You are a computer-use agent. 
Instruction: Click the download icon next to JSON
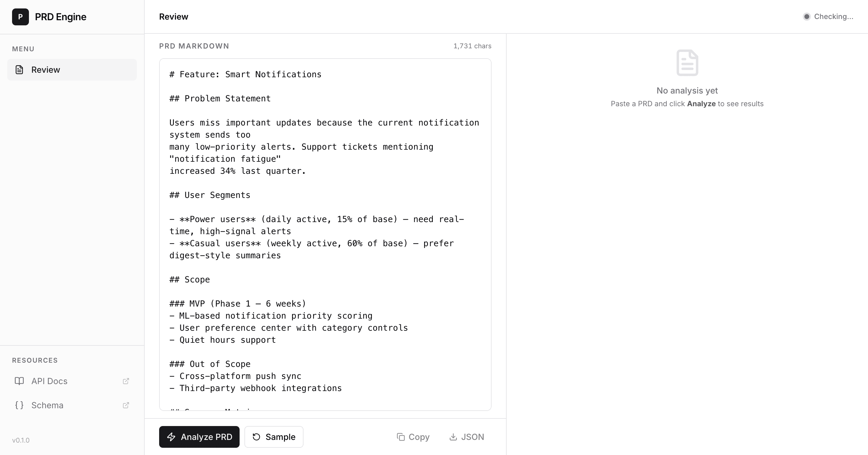[x=453, y=437]
